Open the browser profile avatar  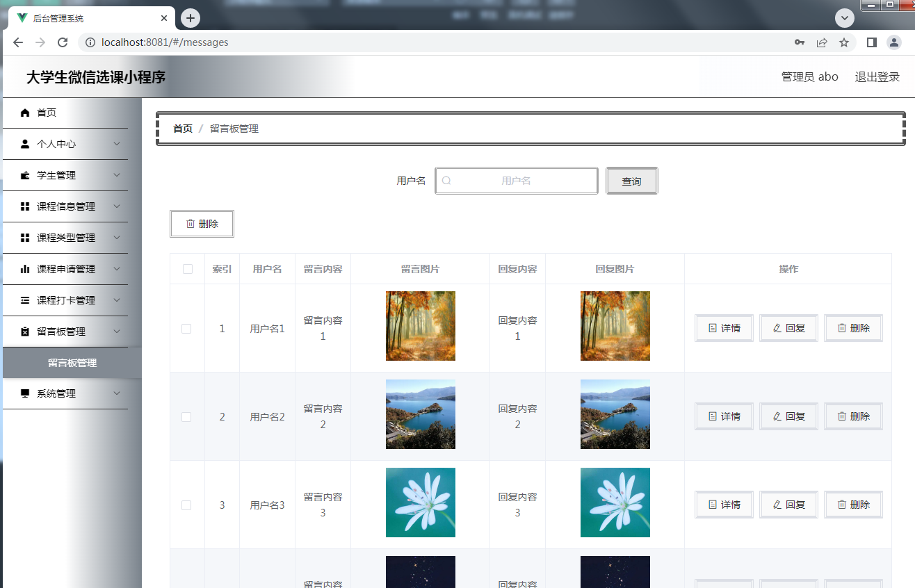[894, 42]
